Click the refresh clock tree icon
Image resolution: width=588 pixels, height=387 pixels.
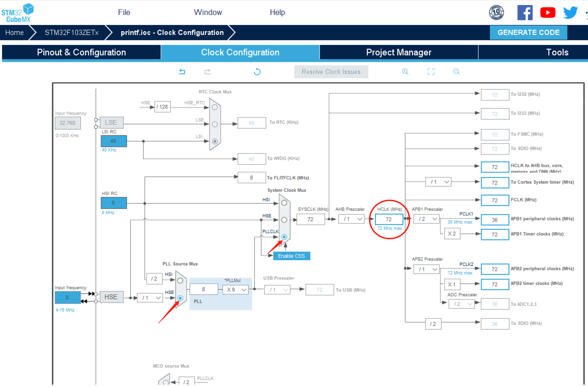tap(257, 72)
